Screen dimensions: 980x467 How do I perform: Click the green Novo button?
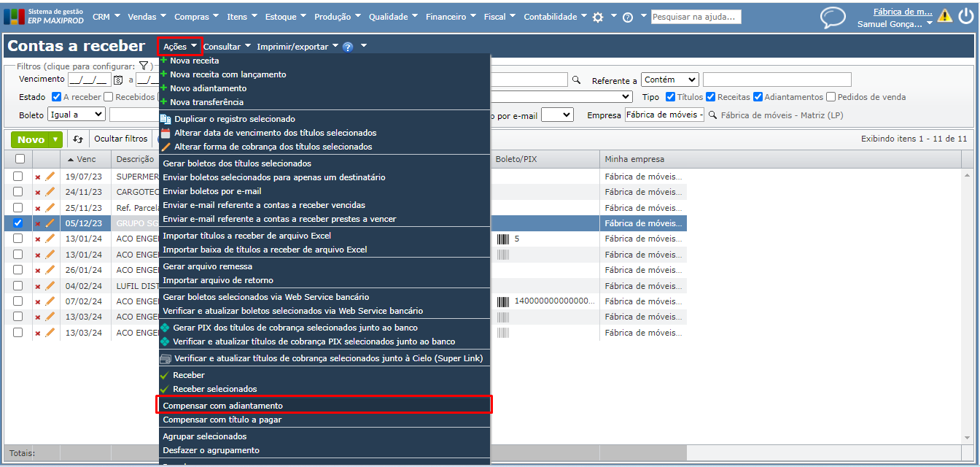click(31, 139)
